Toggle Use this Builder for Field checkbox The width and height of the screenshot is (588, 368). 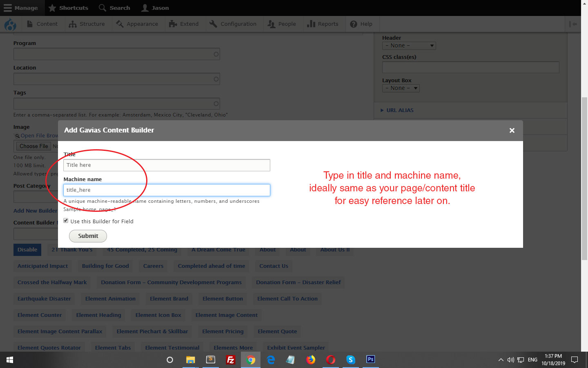click(x=66, y=221)
